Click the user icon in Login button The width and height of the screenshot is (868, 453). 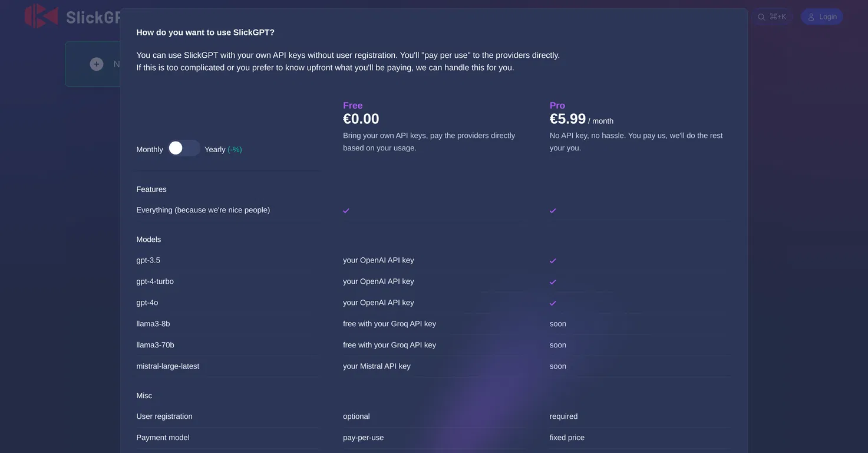coord(811,17)
